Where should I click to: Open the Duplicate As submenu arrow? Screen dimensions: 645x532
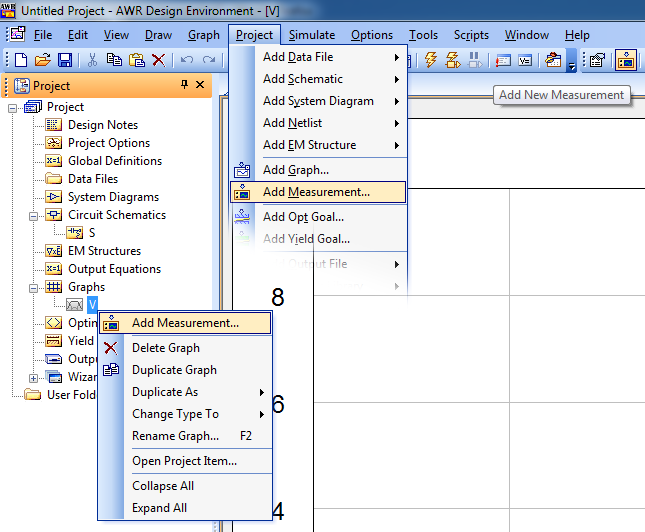pyautogui.click(x=262, y=392)
